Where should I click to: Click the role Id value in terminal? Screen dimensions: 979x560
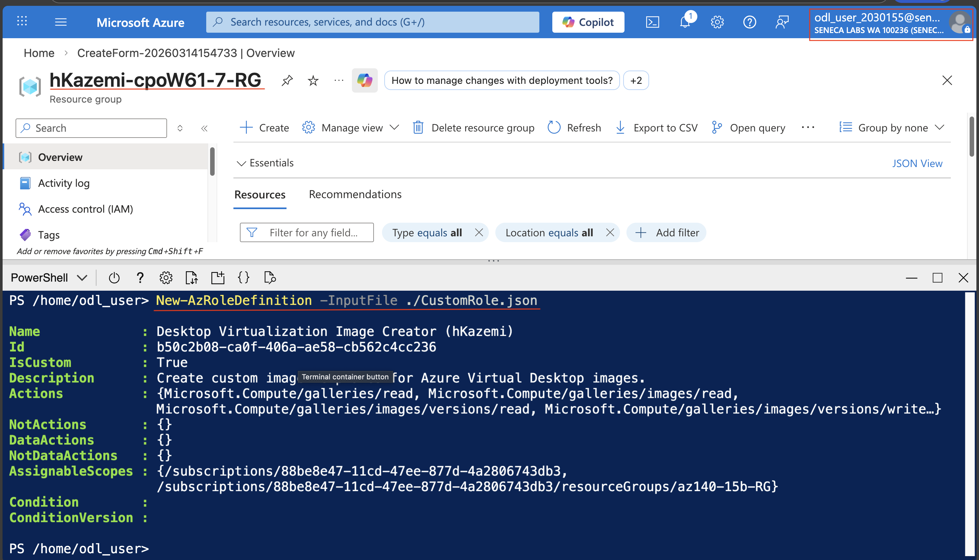point(296,347)
